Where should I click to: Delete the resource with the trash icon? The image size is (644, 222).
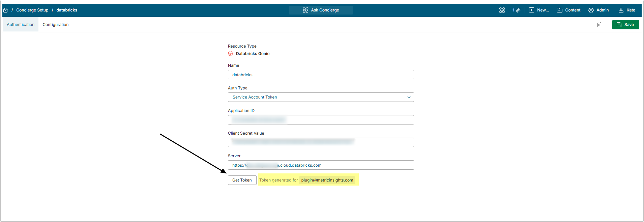(599, 25)
